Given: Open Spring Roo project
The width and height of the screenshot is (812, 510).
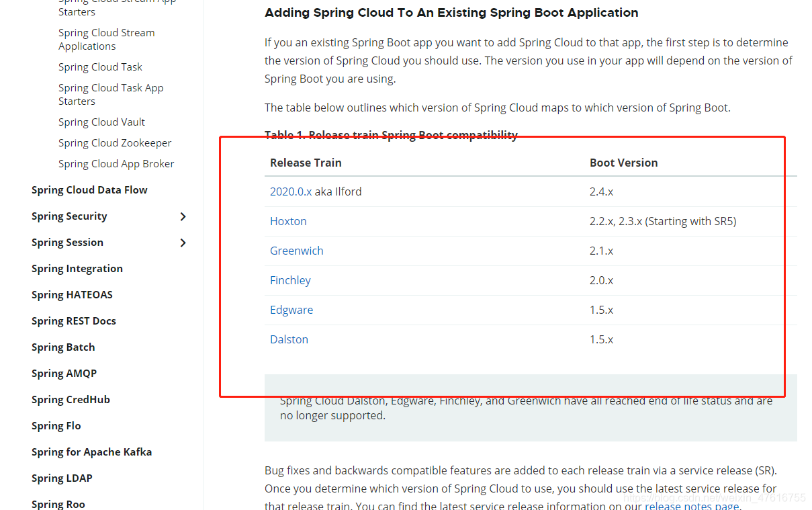Looking at the screenshot, I should (x=58, y=505).
